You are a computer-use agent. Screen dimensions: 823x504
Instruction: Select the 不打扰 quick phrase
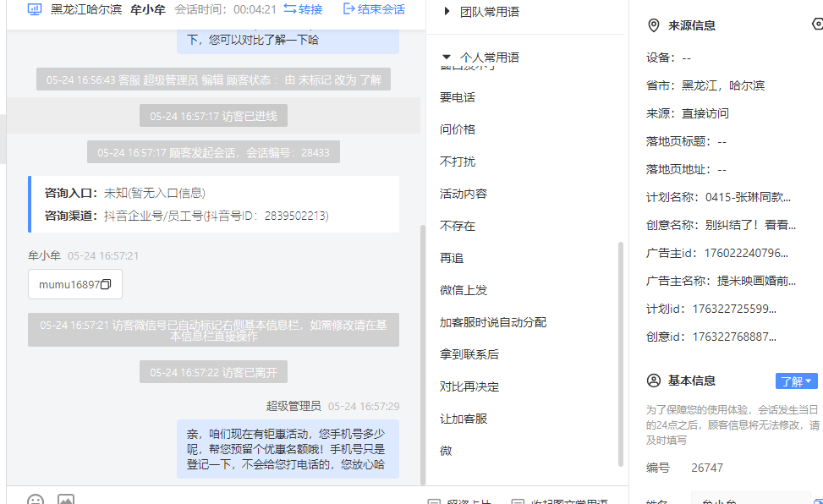pyautogui.click(x=457, y=162)
